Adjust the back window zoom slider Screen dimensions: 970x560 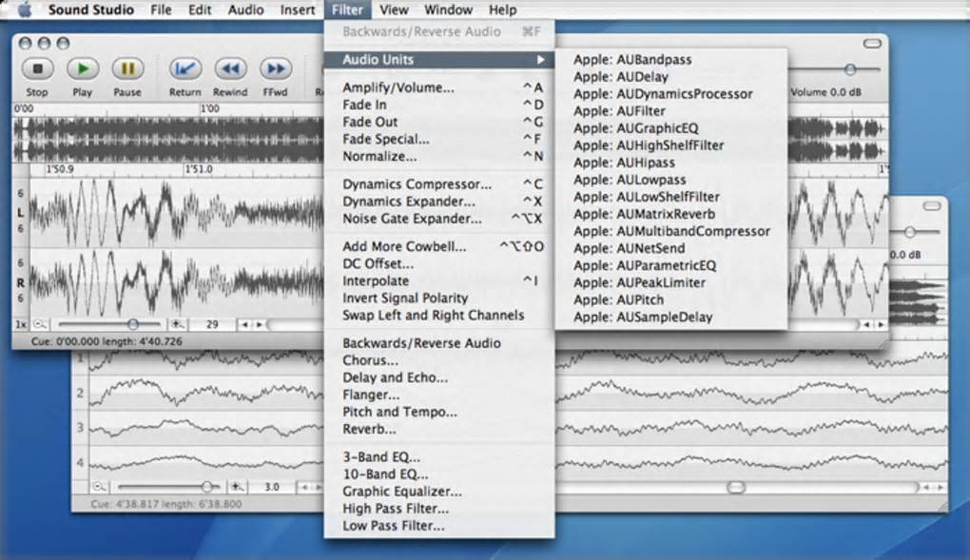click(206, 487)
